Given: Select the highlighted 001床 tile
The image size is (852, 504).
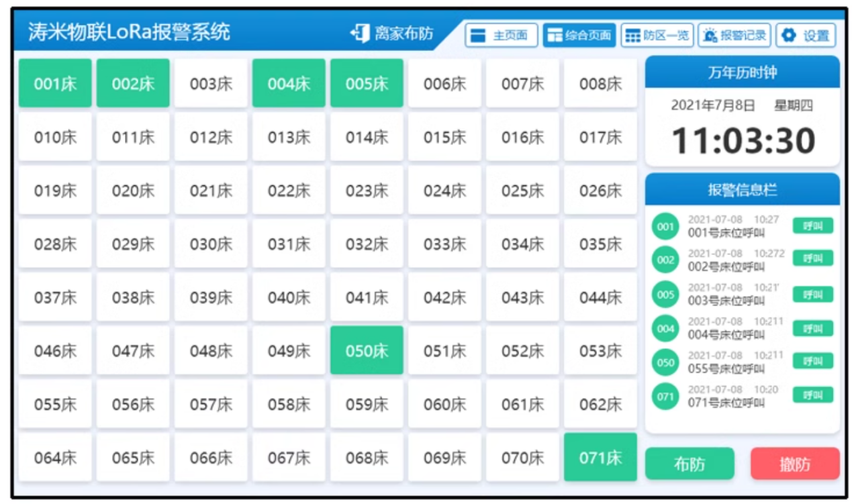Looking at the screenshot, I should click(55, 84).
